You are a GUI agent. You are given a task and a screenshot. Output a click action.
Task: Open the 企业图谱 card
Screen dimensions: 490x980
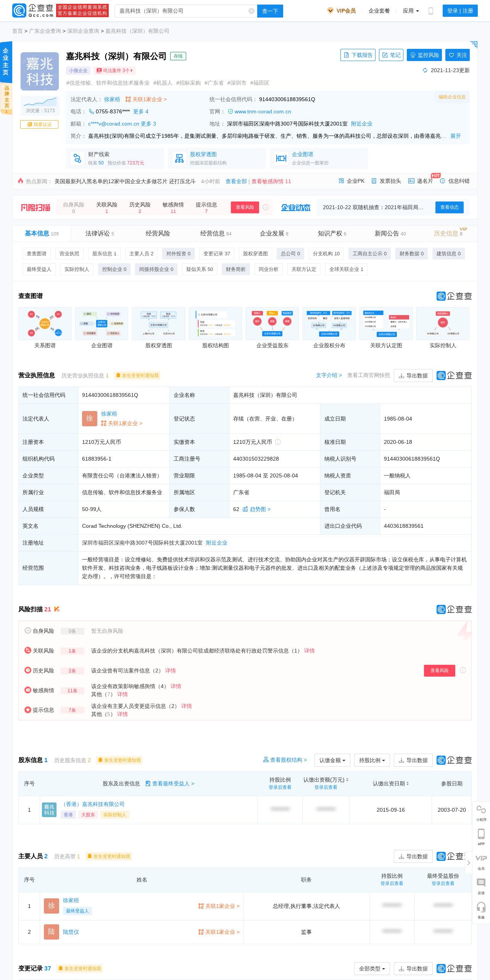pyautogui.click(x=319, y=158)
